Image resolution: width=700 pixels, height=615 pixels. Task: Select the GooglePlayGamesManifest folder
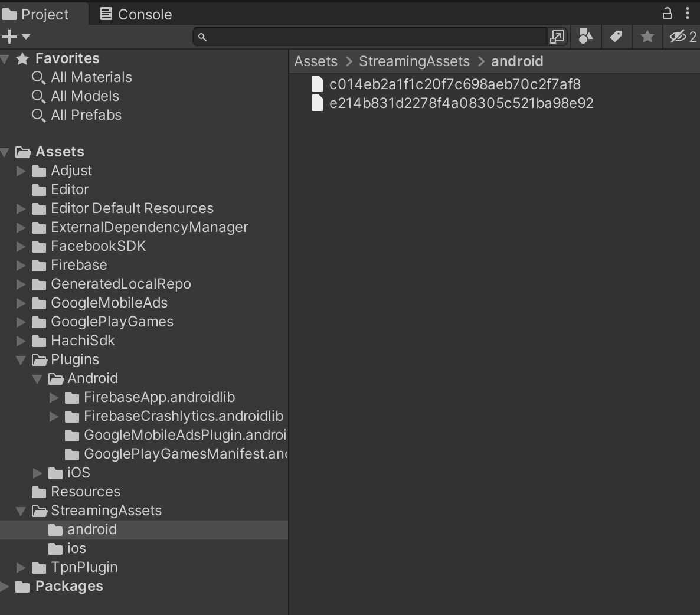pyautogui.click(x=185, y=454)
